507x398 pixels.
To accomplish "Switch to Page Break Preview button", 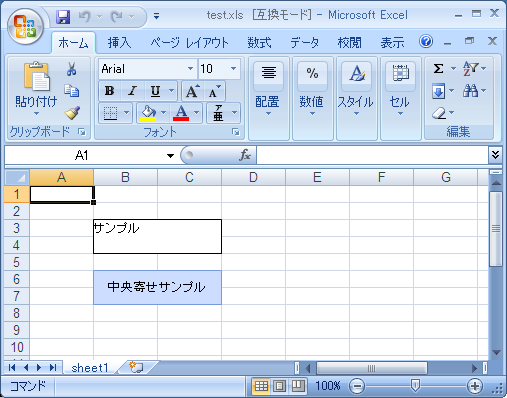I will coord(298,386).
